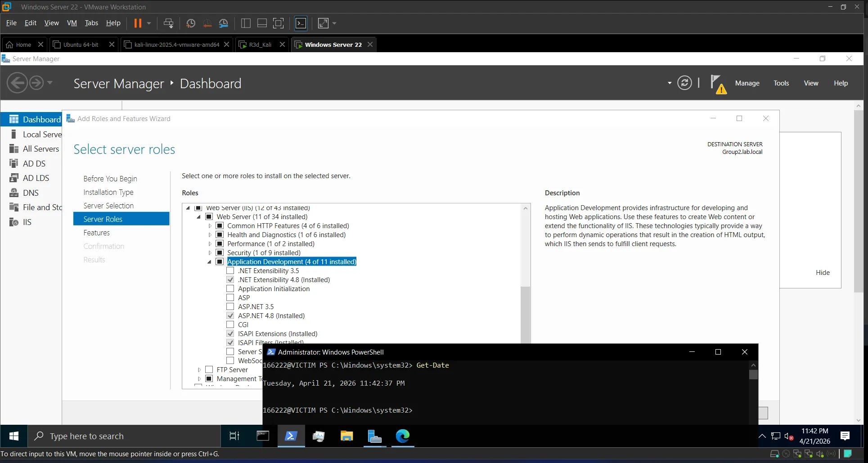The image size is (868, 463).
Task: Click the taskbar search box
Action: click(124, 436)
